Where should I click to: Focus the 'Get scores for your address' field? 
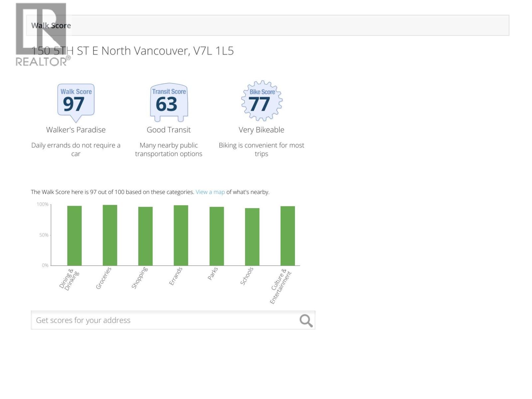click(163, 320)
